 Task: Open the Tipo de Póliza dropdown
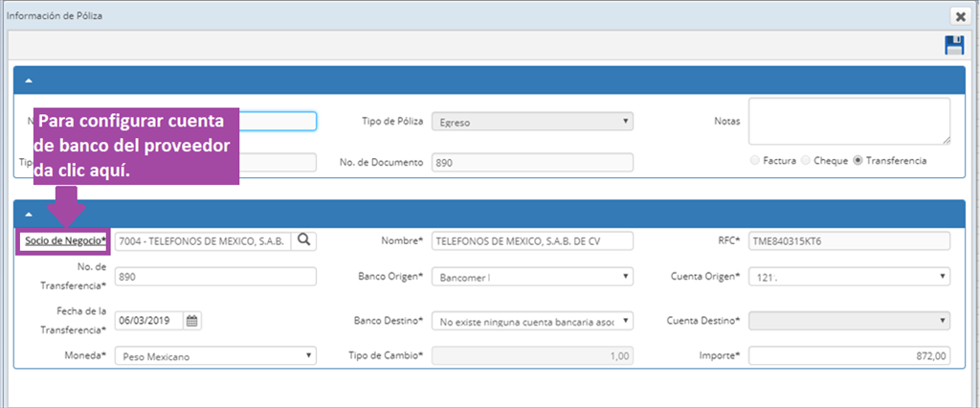(532, 122)
